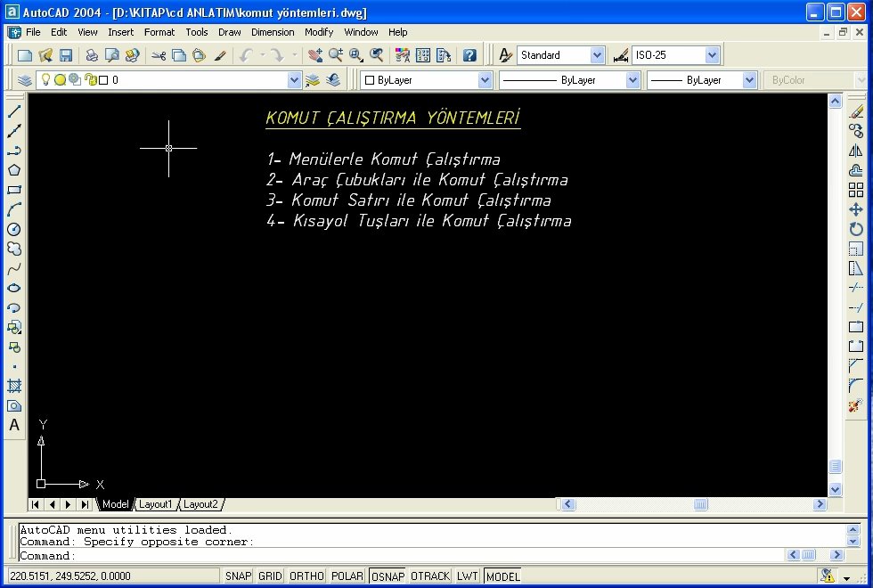The height and width of the screenshot is (588, 873).
Task: Toggle ORTHO mode in status bar
Action: click(306, 576)
